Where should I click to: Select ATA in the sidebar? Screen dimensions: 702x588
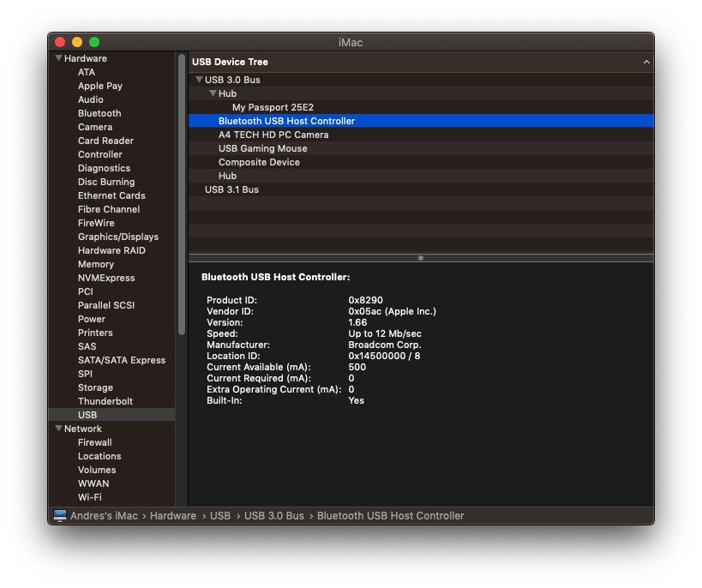tap(87, 72)
